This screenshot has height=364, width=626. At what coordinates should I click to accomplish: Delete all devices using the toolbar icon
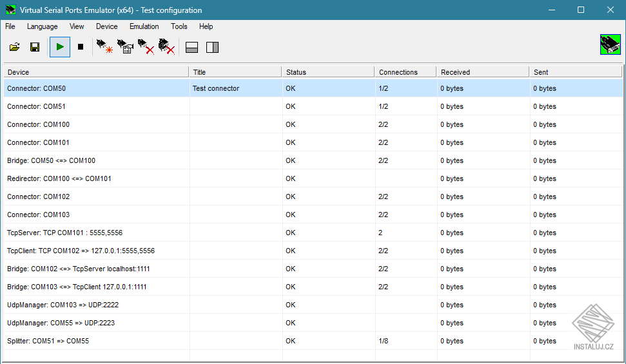click(166, 47)
